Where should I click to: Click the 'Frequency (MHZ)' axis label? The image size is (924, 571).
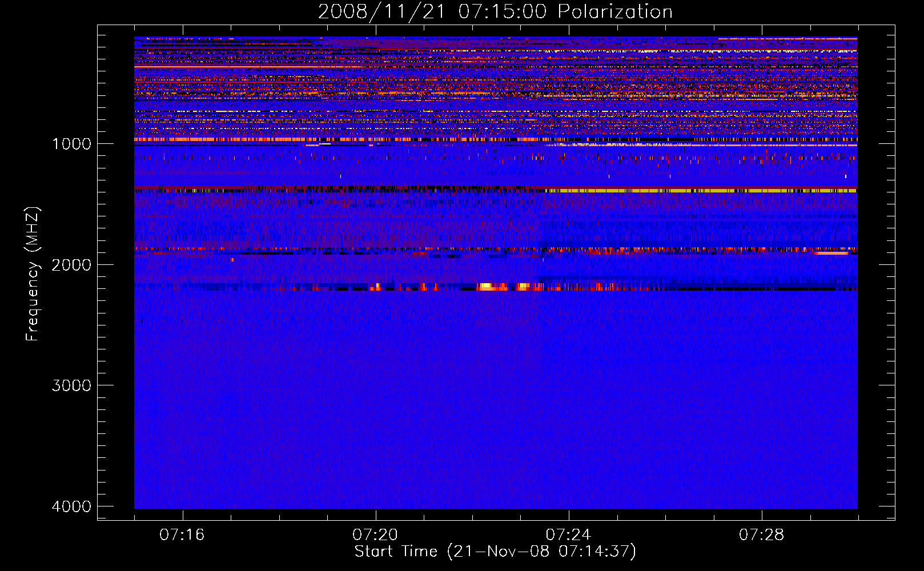pyautogui.click(x=33, y=274)
